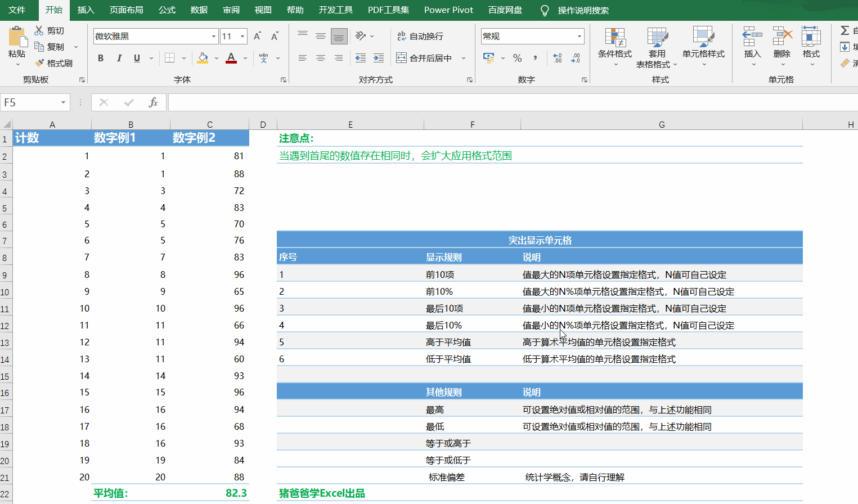Open alignment dialog launcher in 对齐方式 group
Screen dimensions: 858x504
click(470, 80)
